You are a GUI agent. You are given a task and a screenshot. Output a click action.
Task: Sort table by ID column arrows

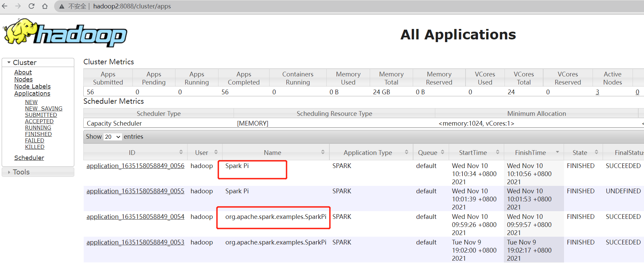pyautogui.click(x=181, y=152)
